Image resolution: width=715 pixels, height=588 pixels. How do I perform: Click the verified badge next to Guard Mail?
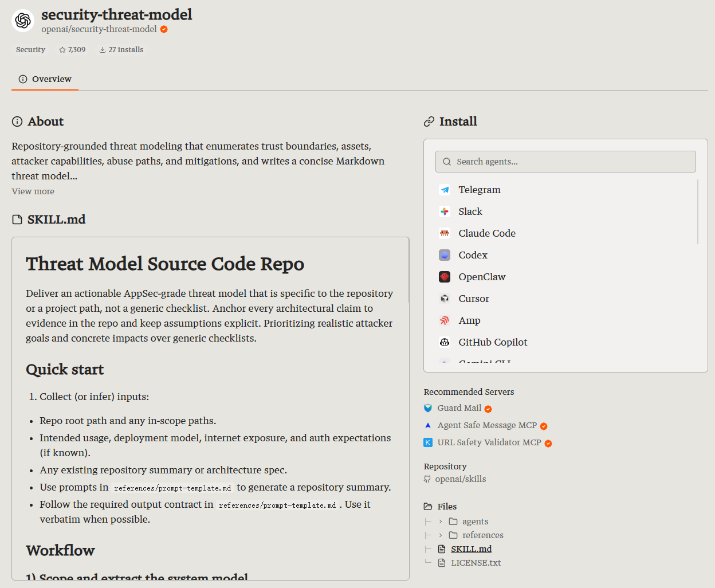pos(488,409)
